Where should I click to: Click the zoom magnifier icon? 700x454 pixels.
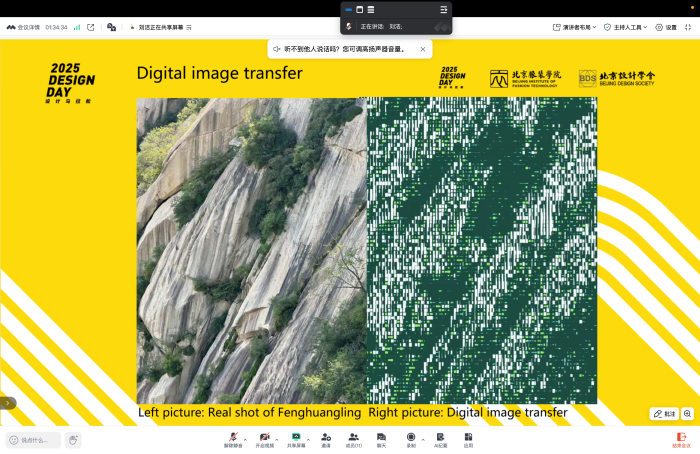688,413
